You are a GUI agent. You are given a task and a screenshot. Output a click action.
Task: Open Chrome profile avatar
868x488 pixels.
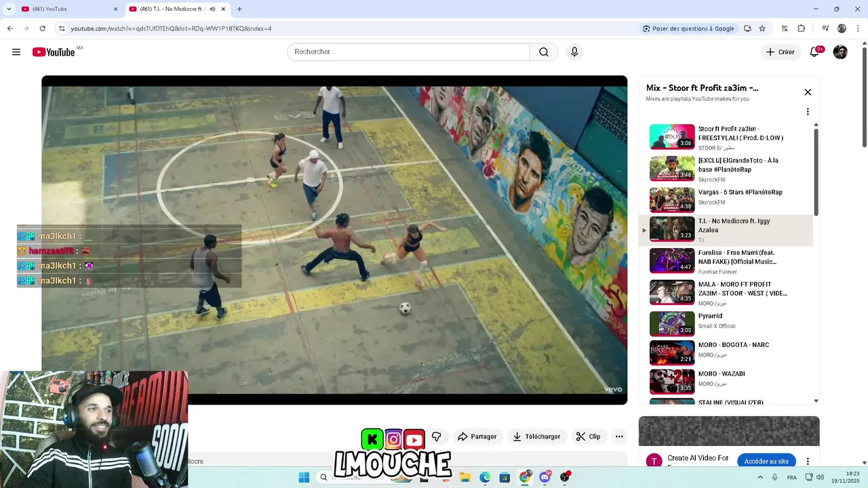coord(842,28)
